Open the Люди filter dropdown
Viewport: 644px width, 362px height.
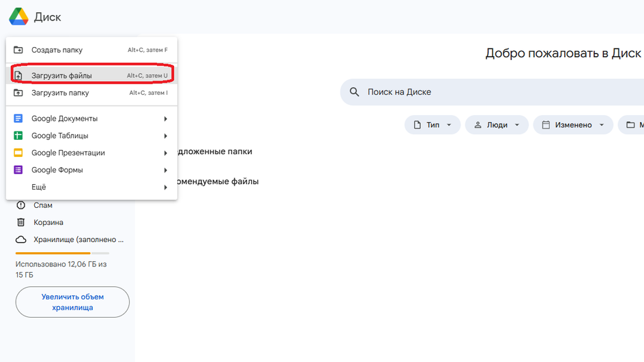(497, 125)
